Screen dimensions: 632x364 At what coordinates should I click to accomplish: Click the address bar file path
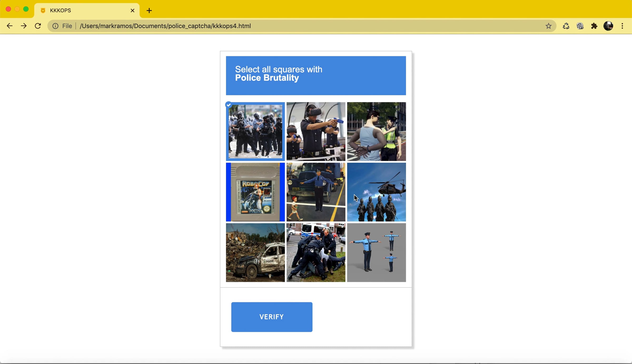[165, 26]
